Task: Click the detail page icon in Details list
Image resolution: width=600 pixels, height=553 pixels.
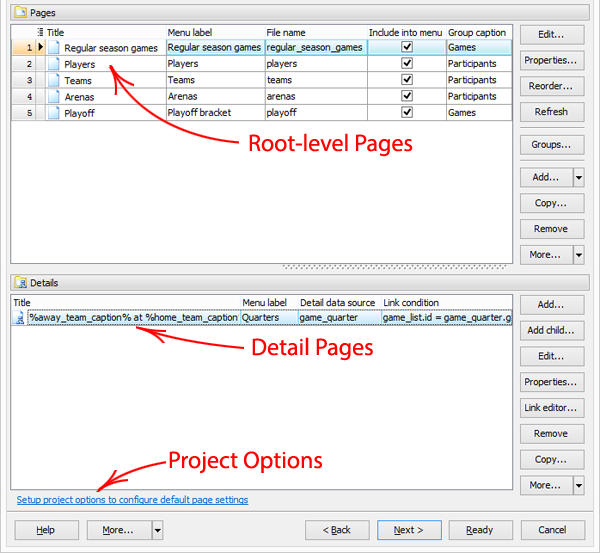Action: (19, 318)
